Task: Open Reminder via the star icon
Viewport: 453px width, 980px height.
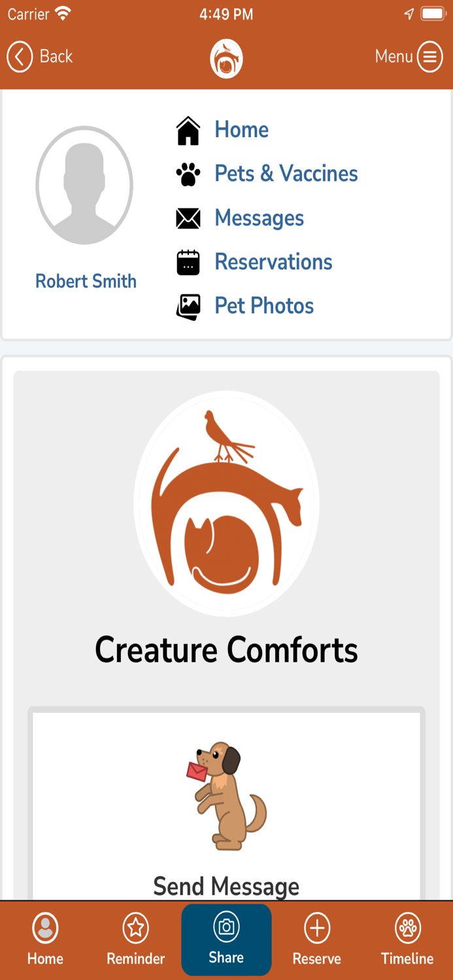Action: [x=135, y=927]
